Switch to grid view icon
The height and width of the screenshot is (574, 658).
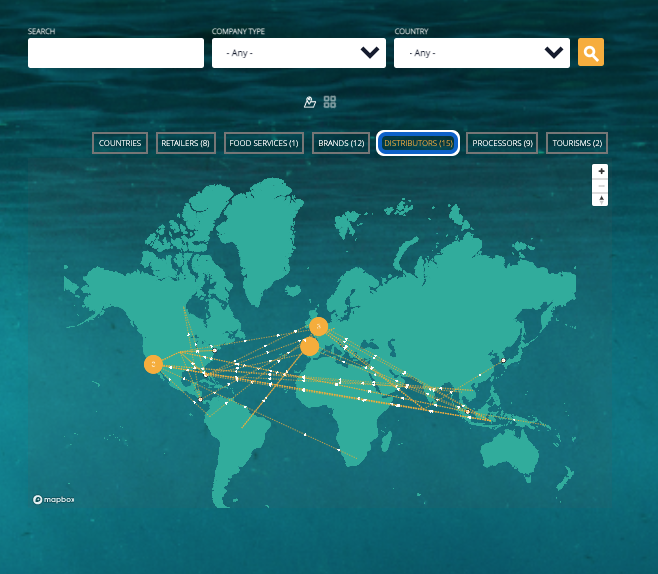(x=330, y=102)
